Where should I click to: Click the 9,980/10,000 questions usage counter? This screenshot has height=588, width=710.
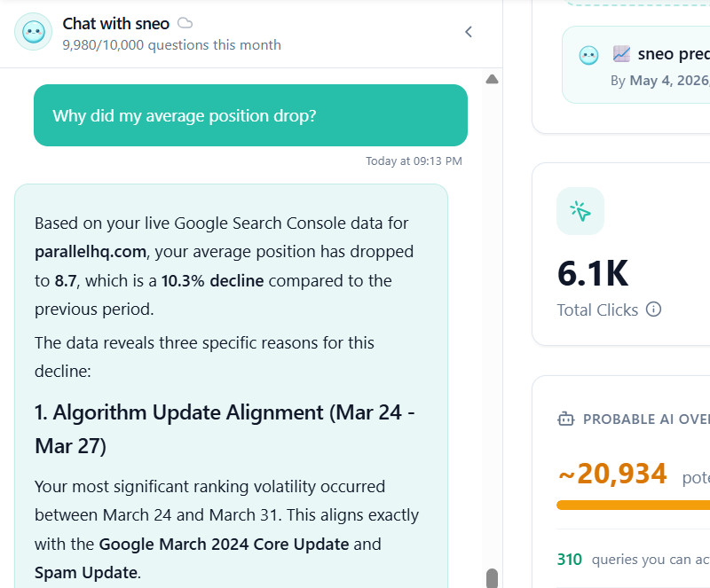click(x=172, y=44)
